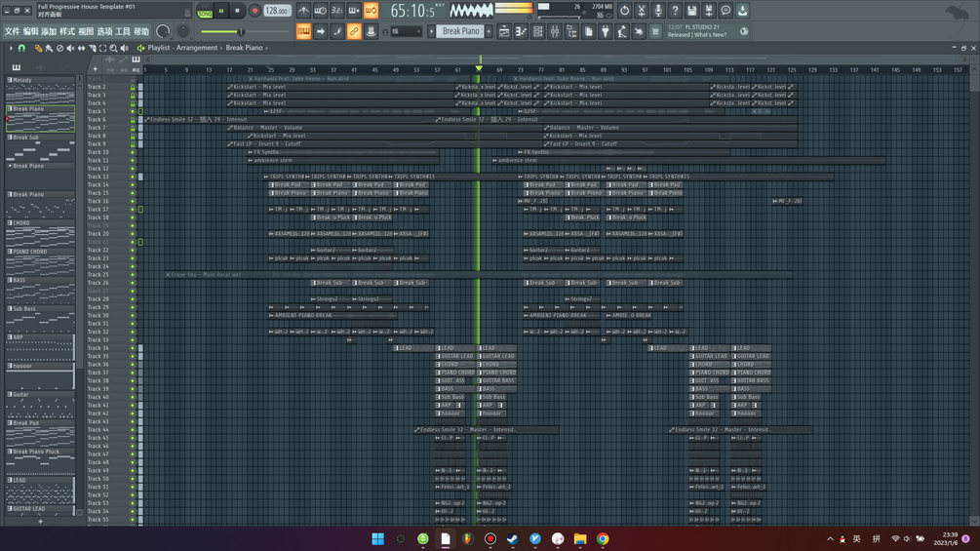Toggle the link chain orange button
This screenshot has height=551, width=980.
[354, 31]
